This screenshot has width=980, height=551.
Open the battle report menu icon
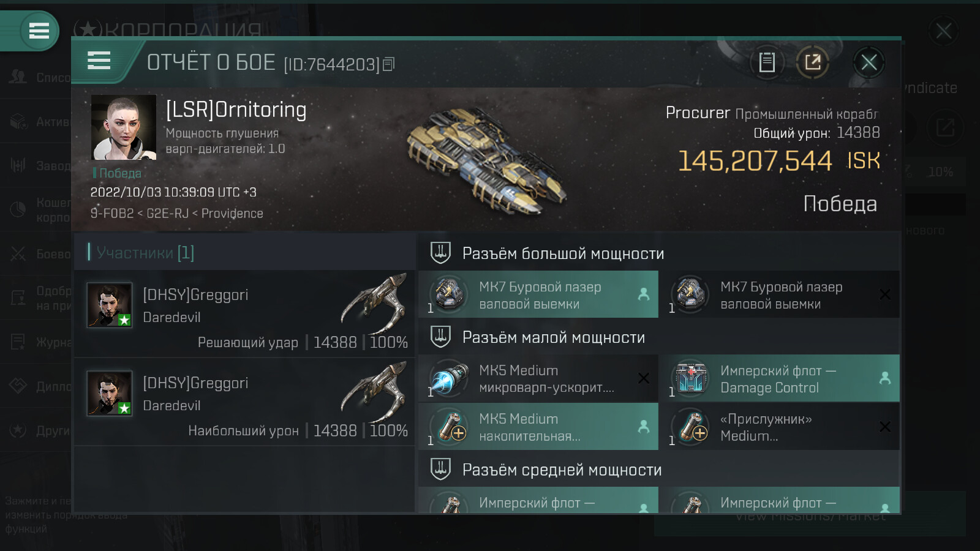pyautogui.click(x=99, y=61)
